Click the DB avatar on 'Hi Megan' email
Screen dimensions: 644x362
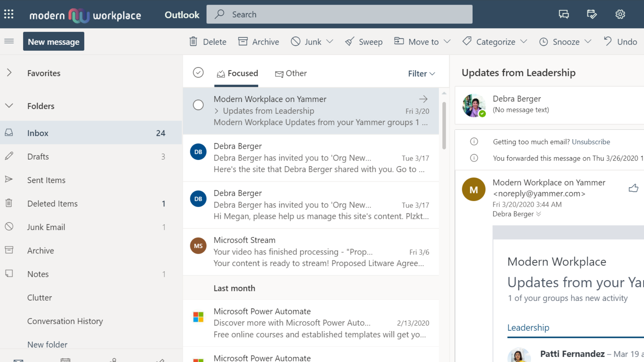coord(198,199)
